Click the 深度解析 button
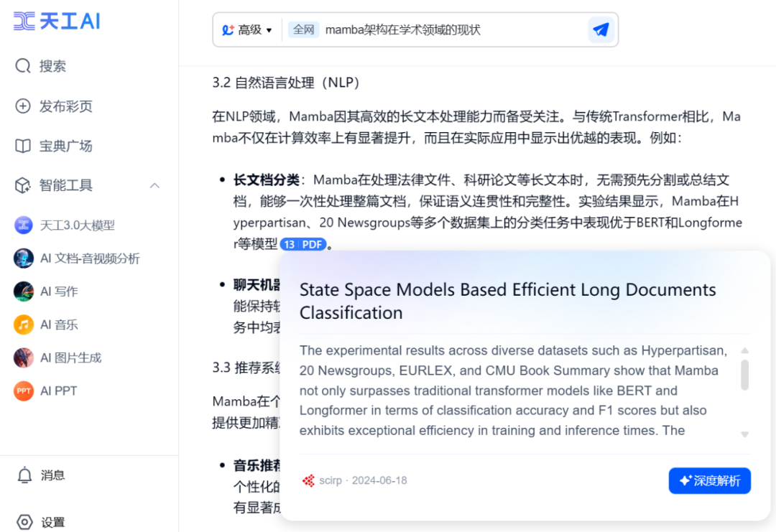This screenshot has height=532, width=776. click(709, 480)
